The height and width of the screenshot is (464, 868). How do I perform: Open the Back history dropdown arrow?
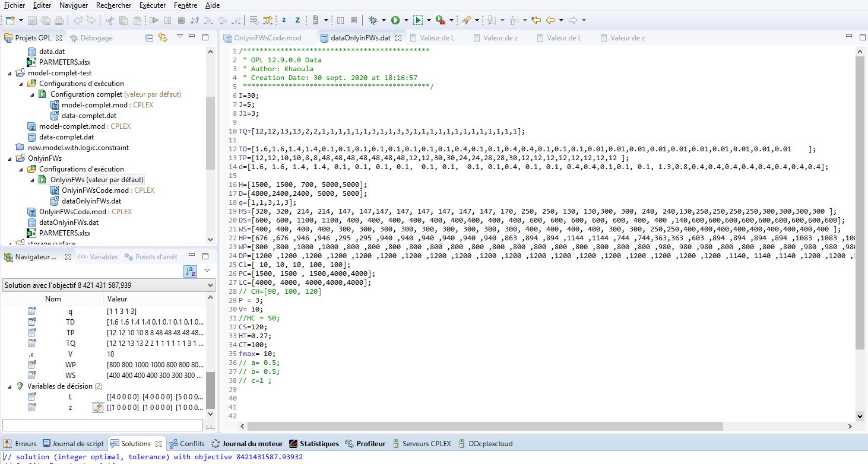[x=561, y=20]
